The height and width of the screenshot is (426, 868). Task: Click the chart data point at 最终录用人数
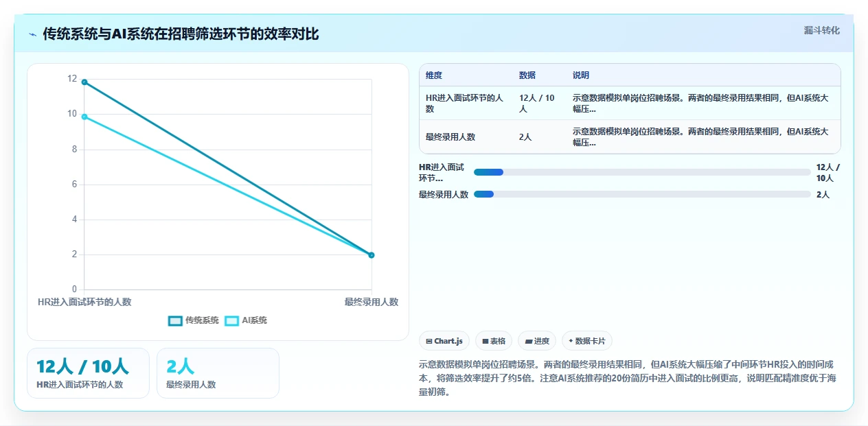coord(372,255)
